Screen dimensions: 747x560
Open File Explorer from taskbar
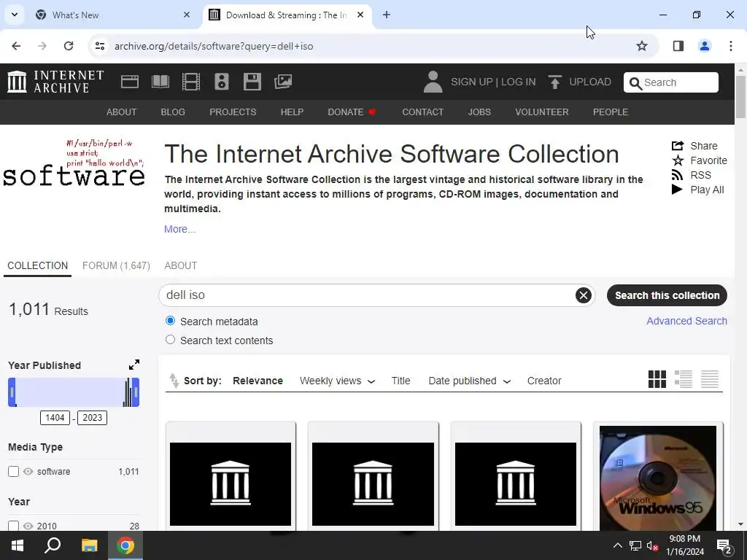89,545
